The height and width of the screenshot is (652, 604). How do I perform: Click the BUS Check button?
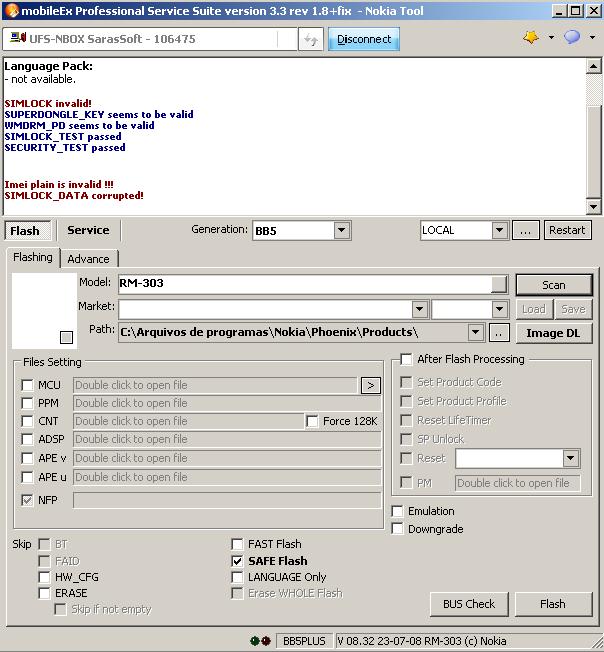coord(469,604)
